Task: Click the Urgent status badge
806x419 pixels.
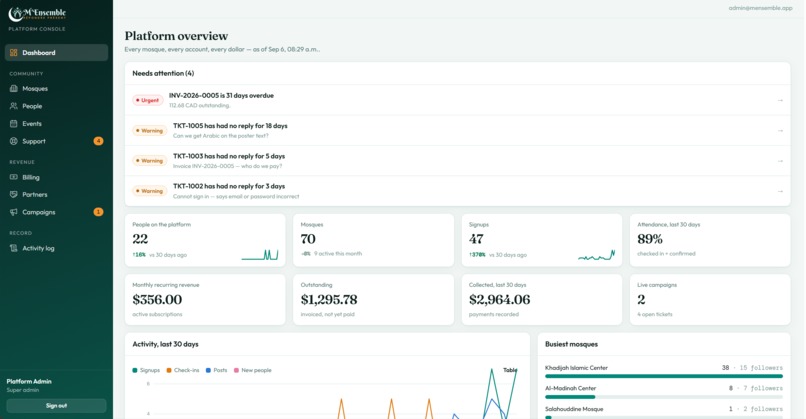Action: coord(148,100)
